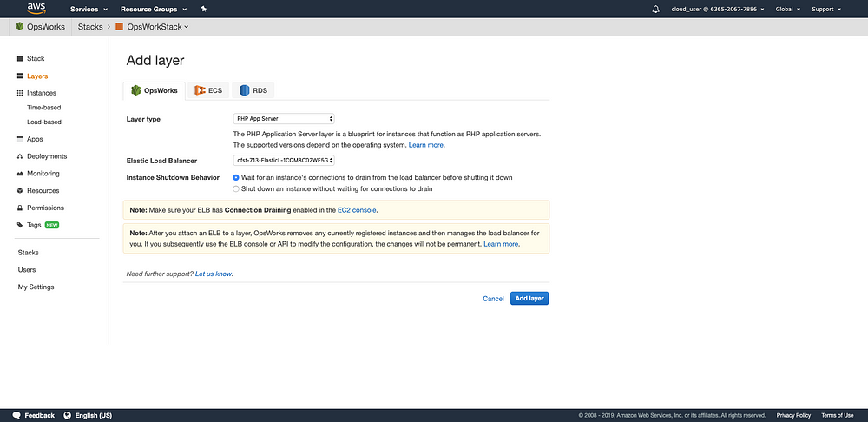Click the pin shortcut icon in header

pyautogui.click(x=204, y=9)
